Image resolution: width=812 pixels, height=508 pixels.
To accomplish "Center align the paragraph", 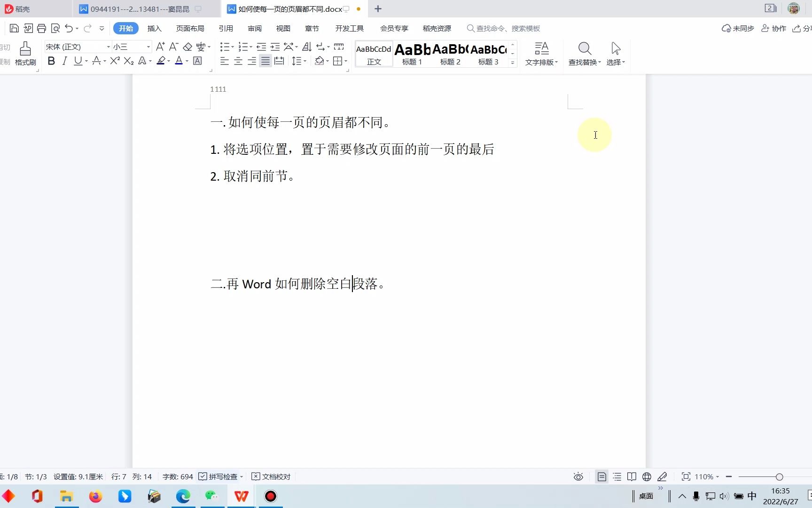I will [x=238, y=61].
